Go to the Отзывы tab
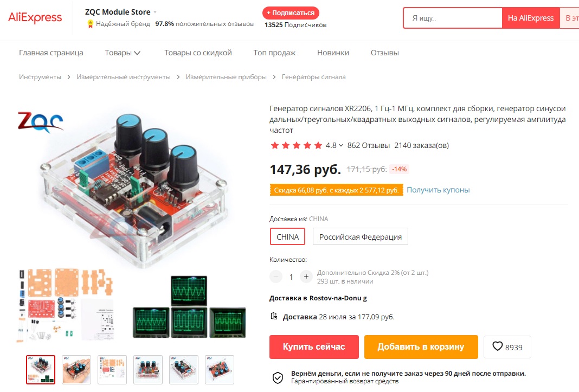The width and height of the screenshot is (579, 392). point(385,53)
